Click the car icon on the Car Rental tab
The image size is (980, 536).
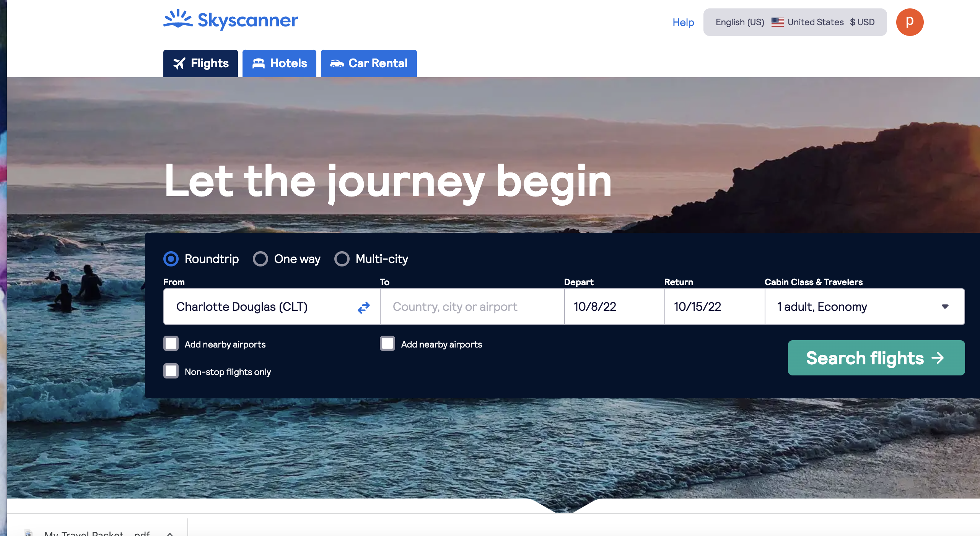(x=337, y=63)
